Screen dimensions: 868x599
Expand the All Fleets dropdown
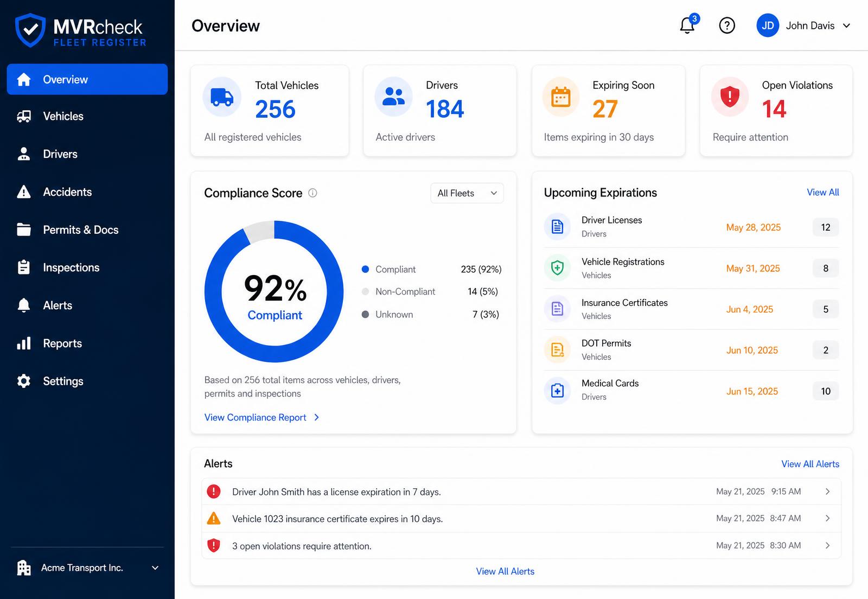(467, 193)
